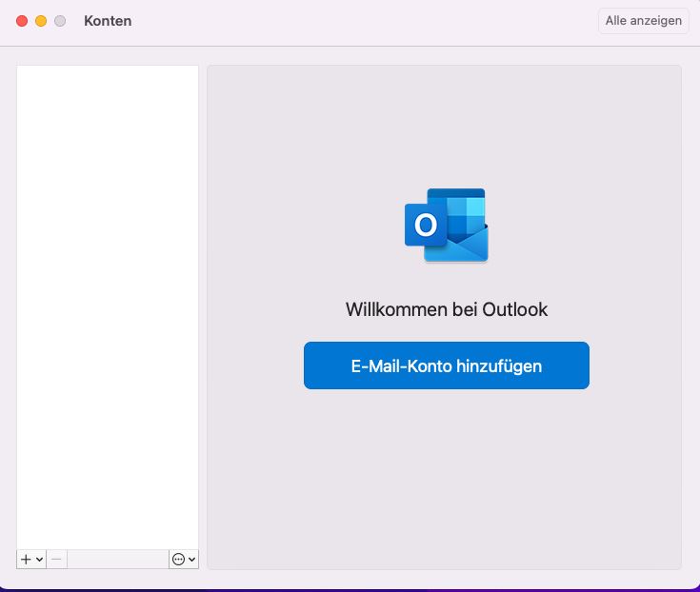
Task: Click empty grey area below the add-account button
Action: [446, 476]
